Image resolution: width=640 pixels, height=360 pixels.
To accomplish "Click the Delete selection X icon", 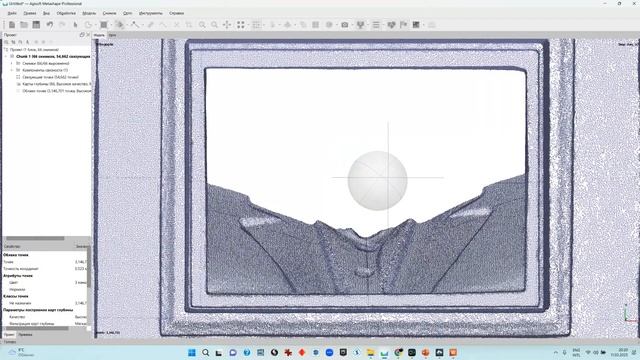I will [176, 25].
